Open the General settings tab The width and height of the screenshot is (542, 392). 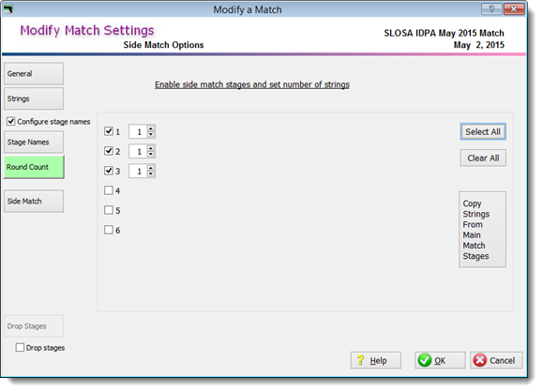(x=34, y=73)
